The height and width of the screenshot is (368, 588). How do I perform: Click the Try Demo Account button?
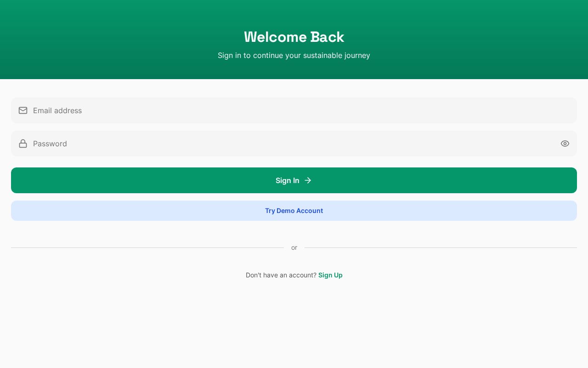pos(294,211)
